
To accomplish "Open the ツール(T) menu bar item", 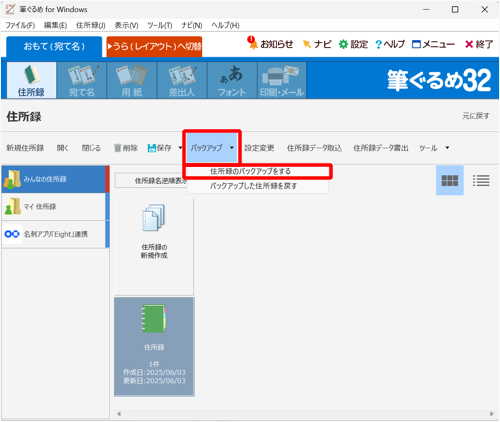I will [160, 25].
